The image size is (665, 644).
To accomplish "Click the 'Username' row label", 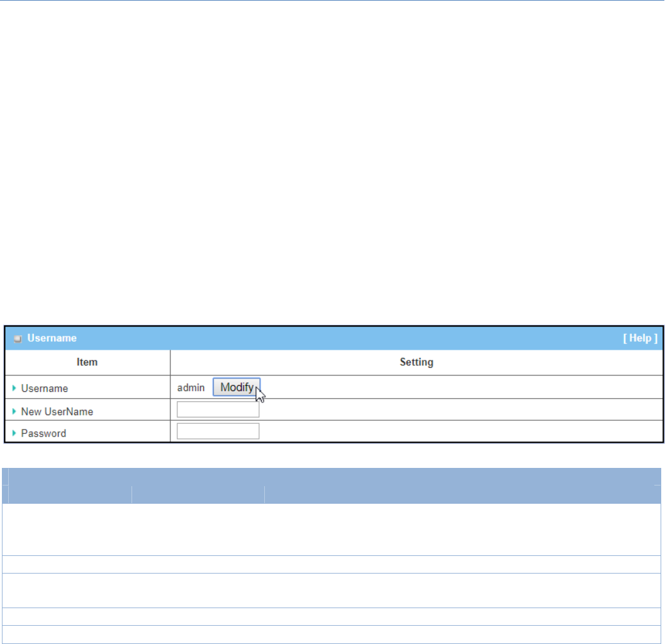I will pyautogui.click(x=45, y=389).
